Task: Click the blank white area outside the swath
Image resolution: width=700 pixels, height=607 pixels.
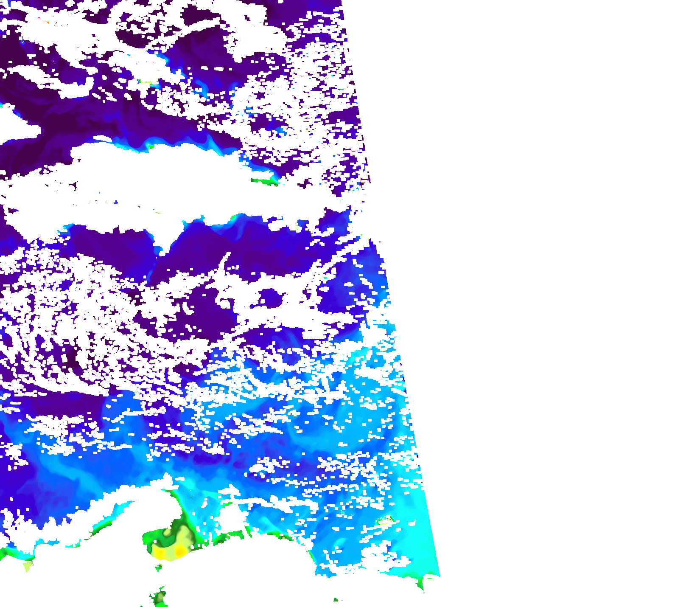Action: pyautogui.click(x=552, y=255)
